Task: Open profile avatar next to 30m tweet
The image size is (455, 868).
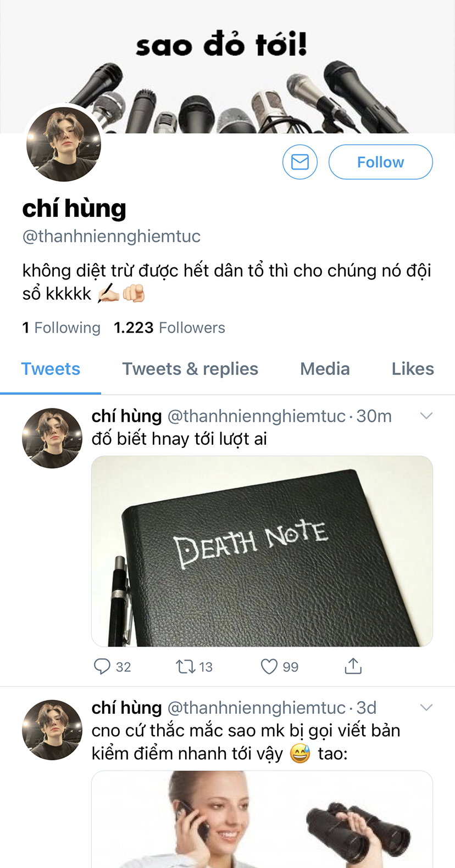Action: coord(52,438)
